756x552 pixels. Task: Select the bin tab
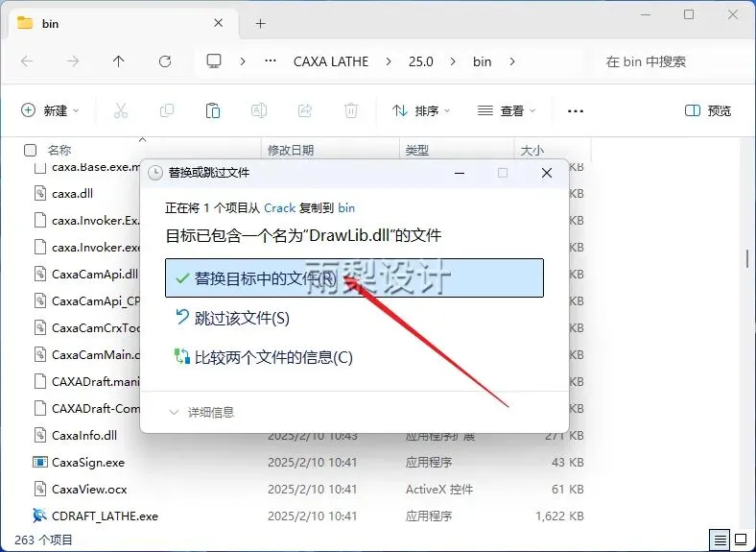124,23
